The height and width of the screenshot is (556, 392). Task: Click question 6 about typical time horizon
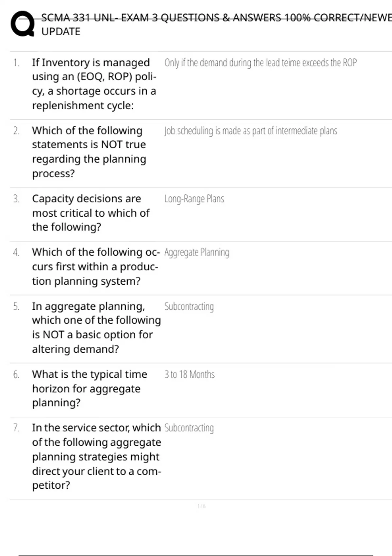click(90, 388)
